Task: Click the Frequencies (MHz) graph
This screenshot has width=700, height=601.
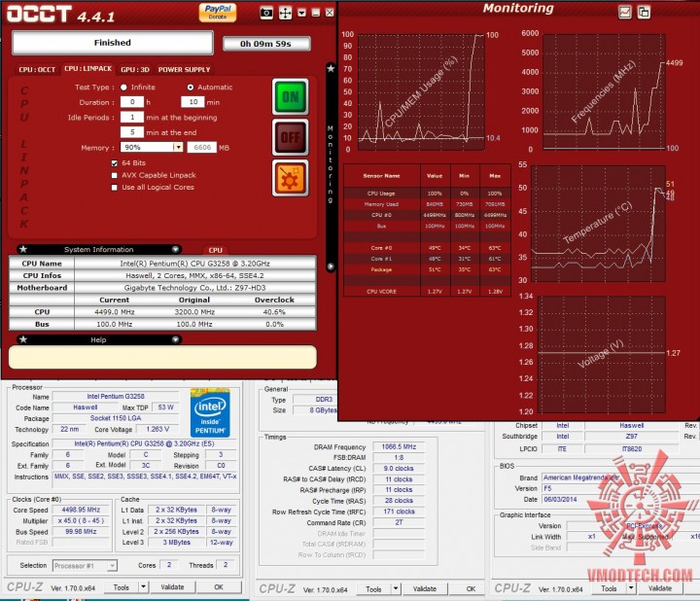Action: click(x=604, y=91)
